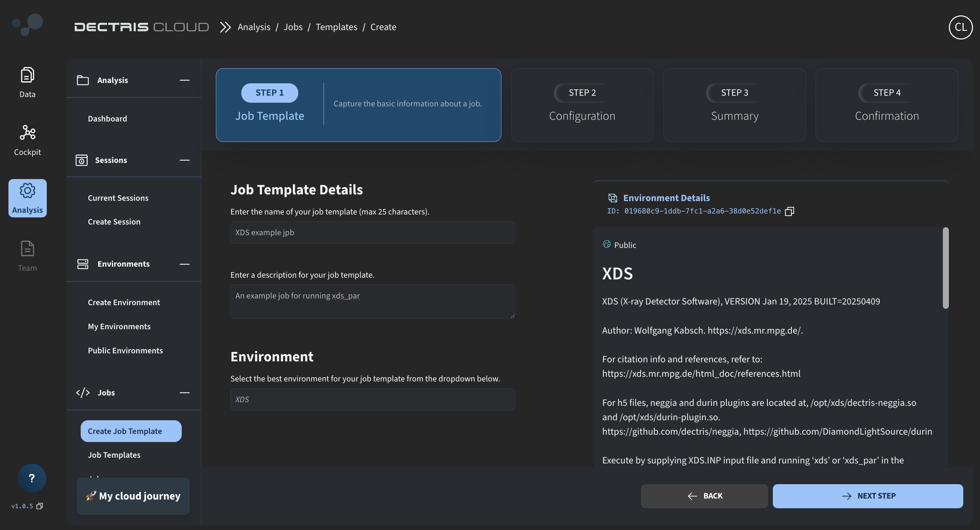The image size is (980, 530).
Task: Click the Dectris Cloud logo bubbles
Action: [27, 25]
